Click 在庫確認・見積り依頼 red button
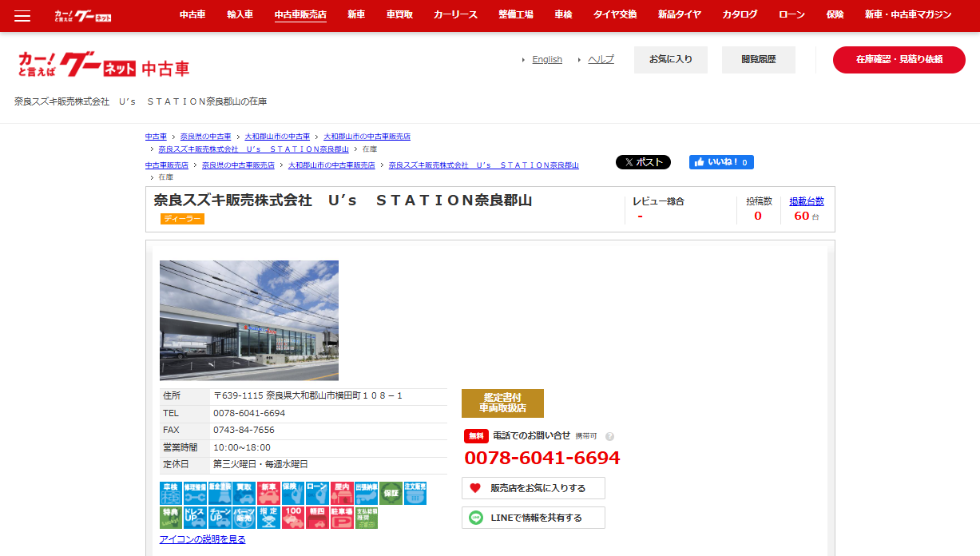 [x=899, y=60]
